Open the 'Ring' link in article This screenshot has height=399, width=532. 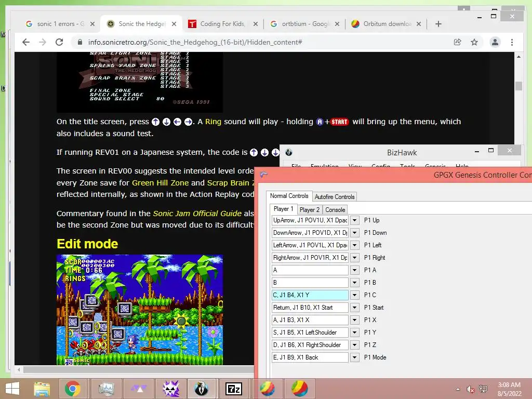[x=213, y=122]
